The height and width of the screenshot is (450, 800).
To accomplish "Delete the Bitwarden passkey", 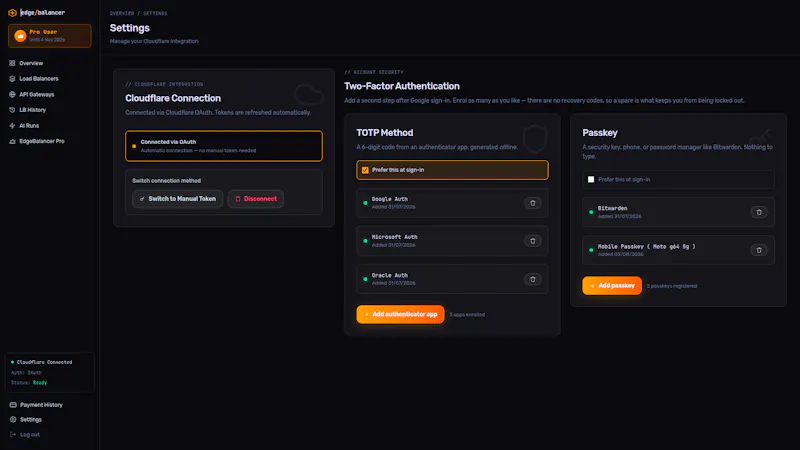I will tap(759, 212).
